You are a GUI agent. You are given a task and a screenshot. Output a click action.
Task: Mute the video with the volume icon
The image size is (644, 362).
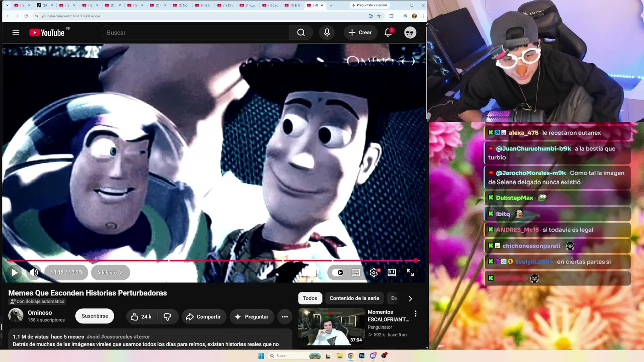(x=34, y=273)
